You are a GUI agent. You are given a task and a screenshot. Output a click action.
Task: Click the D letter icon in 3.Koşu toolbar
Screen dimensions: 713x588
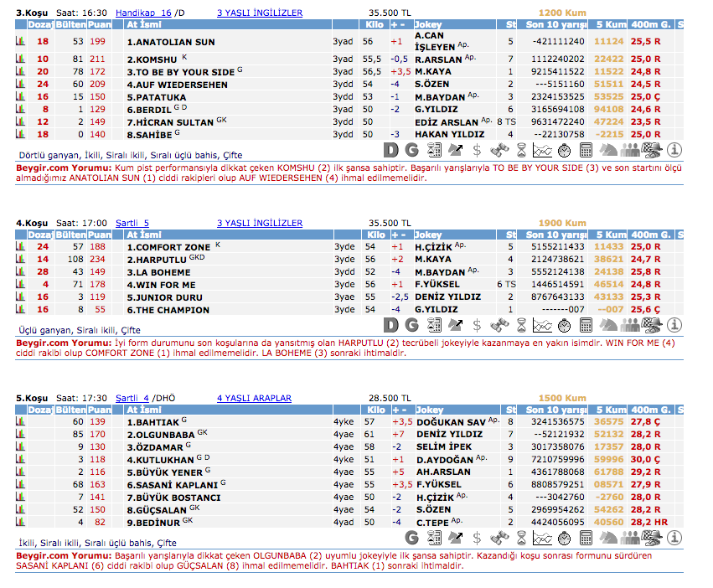[x=390, y=150]
